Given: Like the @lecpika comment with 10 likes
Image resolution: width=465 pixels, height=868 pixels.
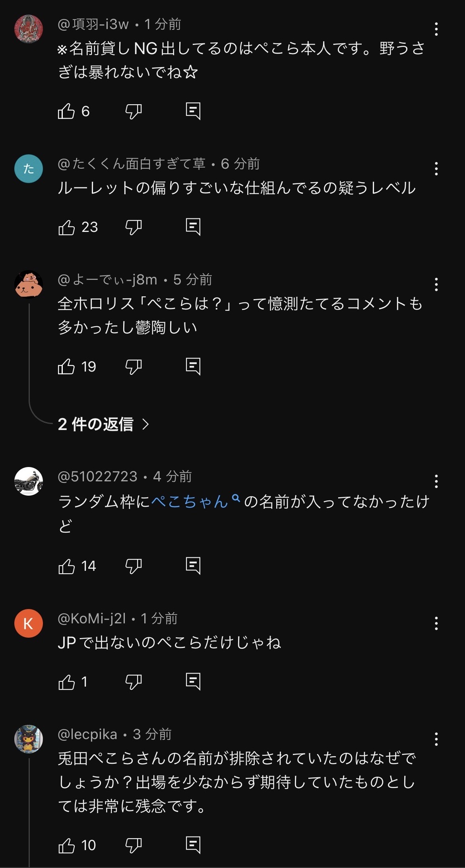Looking at the screenshot, I should (66, 845).
